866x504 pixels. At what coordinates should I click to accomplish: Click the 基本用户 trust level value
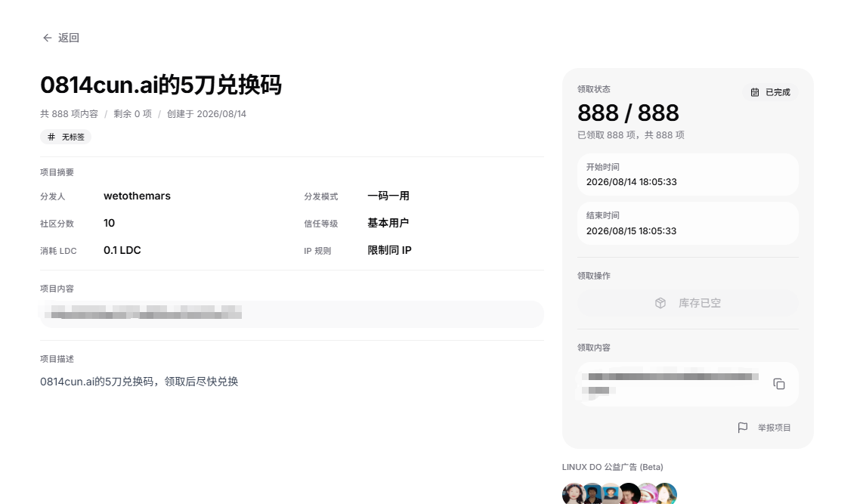click(388, 223)
